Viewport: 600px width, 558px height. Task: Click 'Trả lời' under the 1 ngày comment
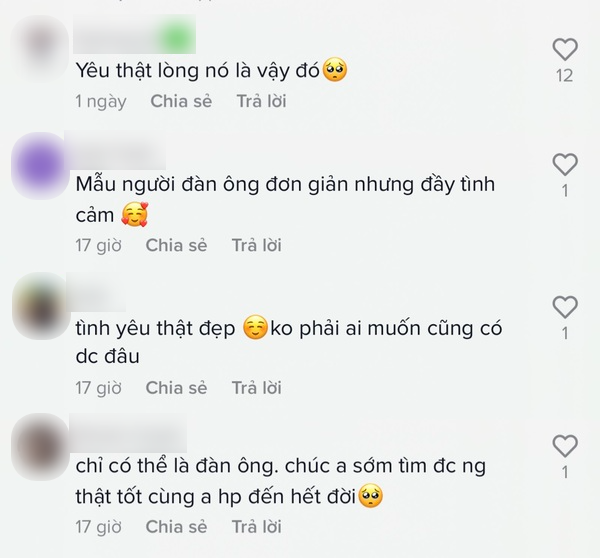[262, 101]
